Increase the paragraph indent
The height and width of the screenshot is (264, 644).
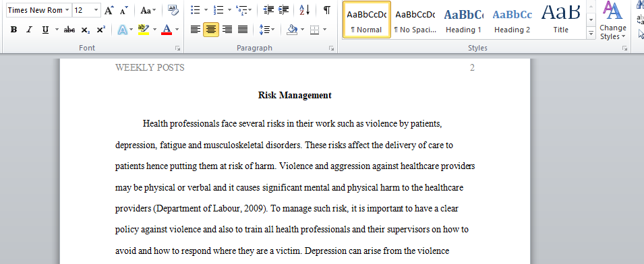tap(284, 10)
